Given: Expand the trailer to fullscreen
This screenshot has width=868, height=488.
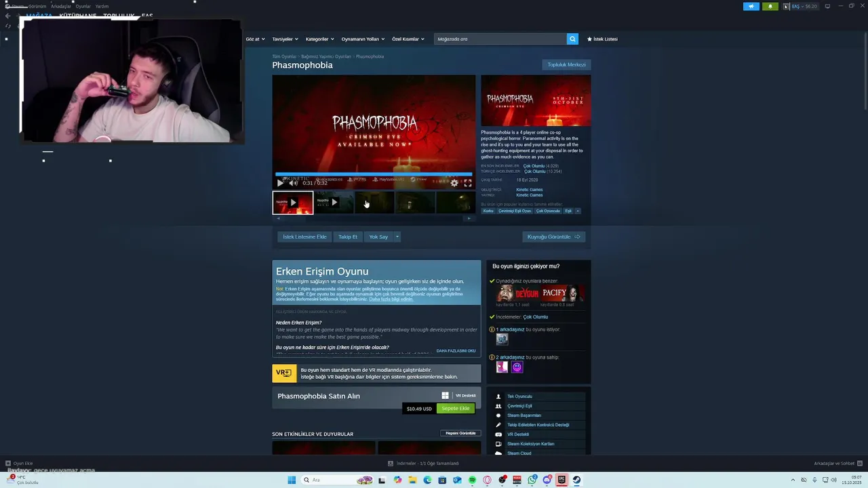Looking at the screenshot, I should [x=467, y=183].
